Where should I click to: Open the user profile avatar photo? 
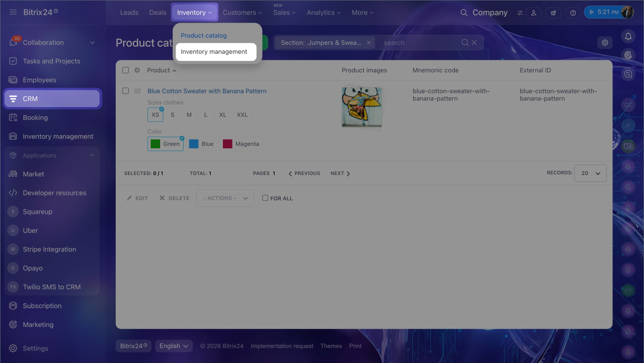(627, 12)
